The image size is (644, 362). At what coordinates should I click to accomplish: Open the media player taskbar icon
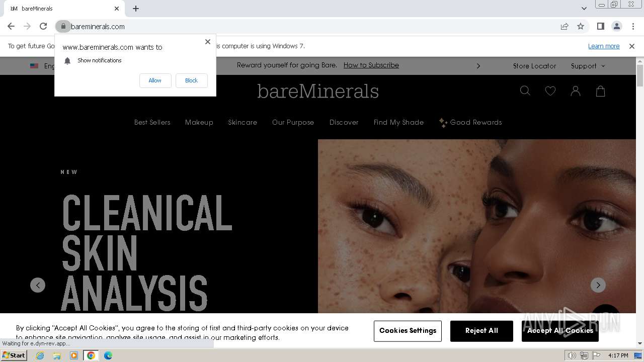coord(74,355)
